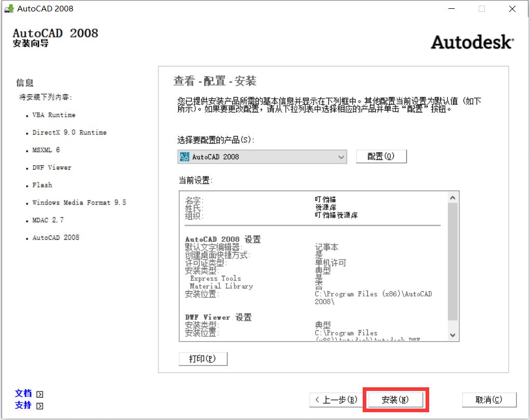Select 'AutoCAD 2008' in the info list
Image resolution: width=530 pixels, height=420 pixels.
click(56, 238)
